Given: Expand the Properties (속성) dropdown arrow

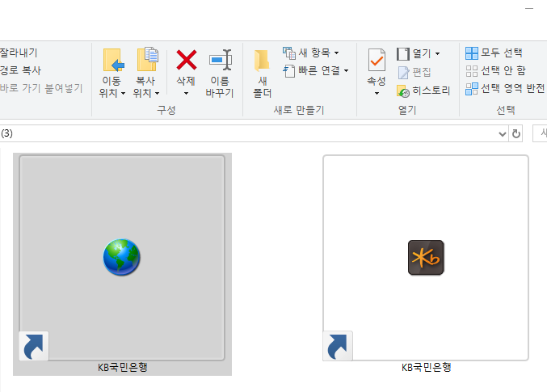Looking at the screenshot, I should point(377,93).
